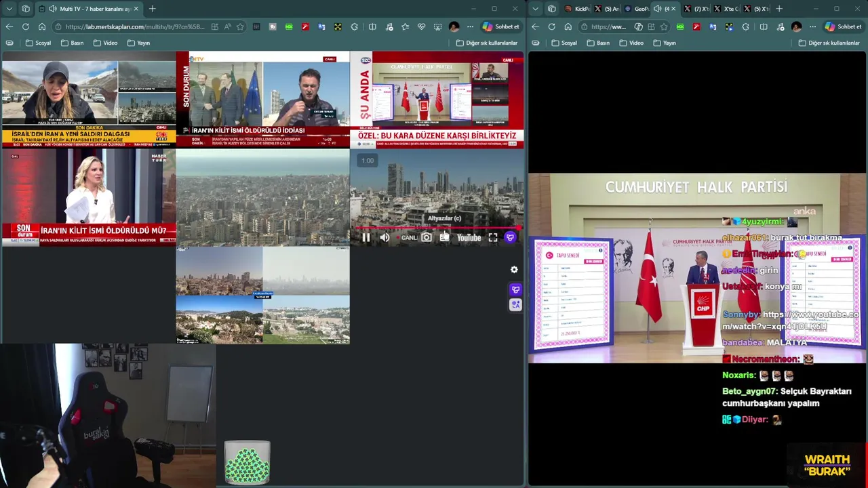868x488 pixels.
Task: Switch to the KickPe tab
Action: pyautogui.click(x=576, y=9)
